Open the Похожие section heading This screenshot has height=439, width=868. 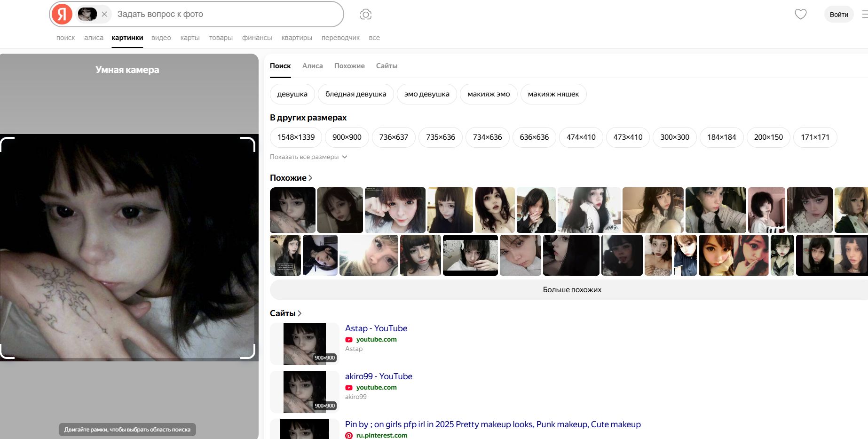click(291, 178)
